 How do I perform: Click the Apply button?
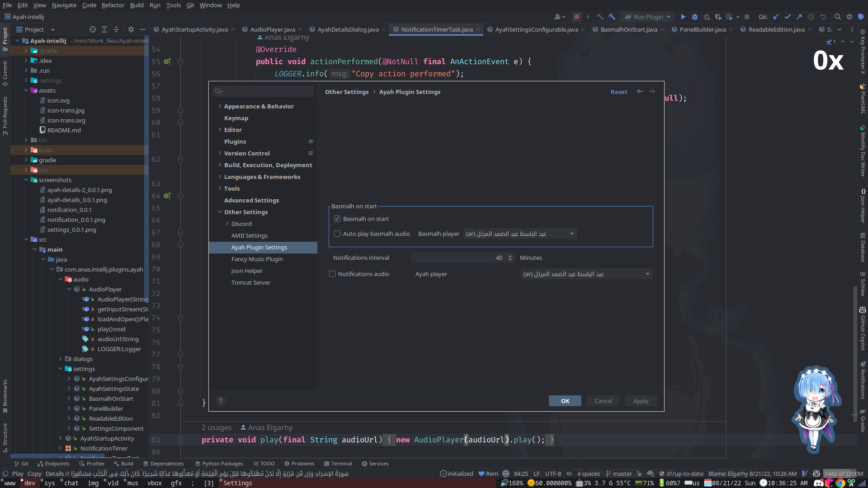tap(640, 401)
